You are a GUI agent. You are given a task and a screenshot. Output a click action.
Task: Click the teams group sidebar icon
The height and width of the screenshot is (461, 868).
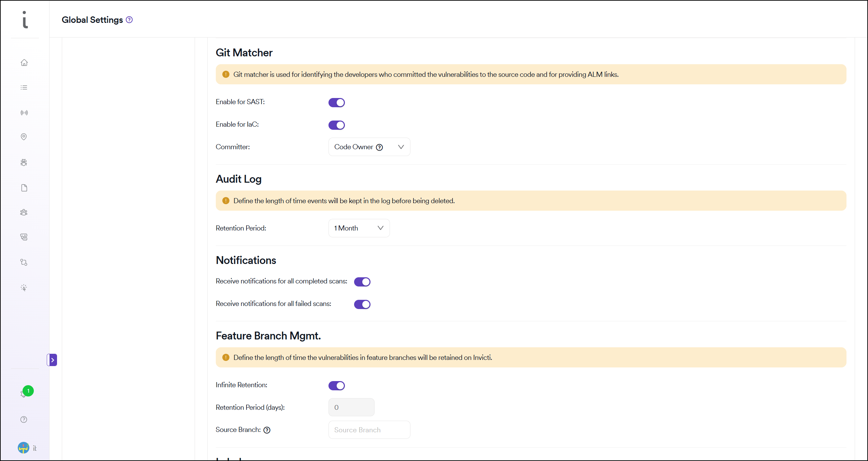point(24,212)
